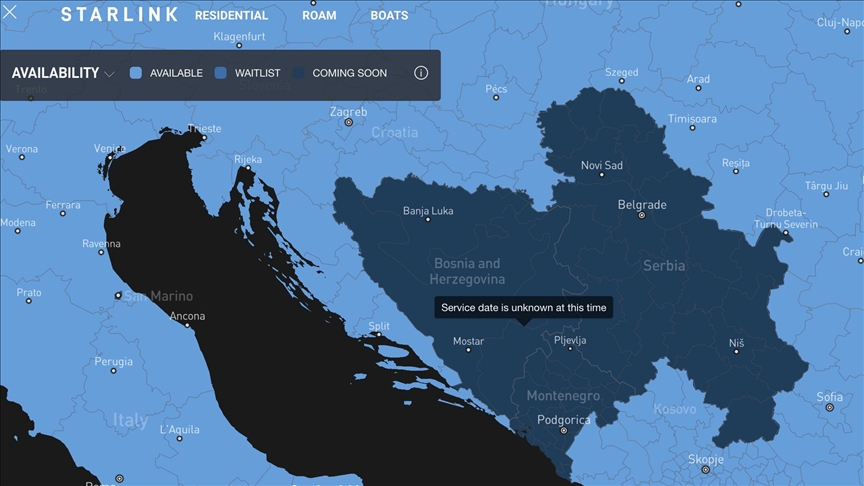Viewport: 864px width, 486px height.
Task: Open the legend info icon
Action: coord(421,73)
